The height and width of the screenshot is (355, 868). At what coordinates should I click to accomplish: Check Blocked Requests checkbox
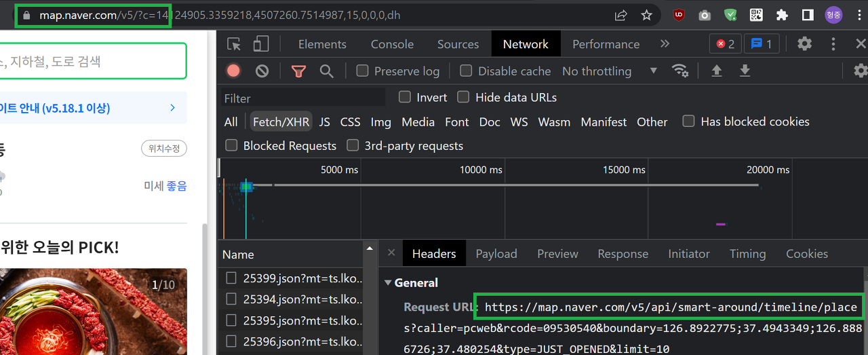click(x=231, y=145)
